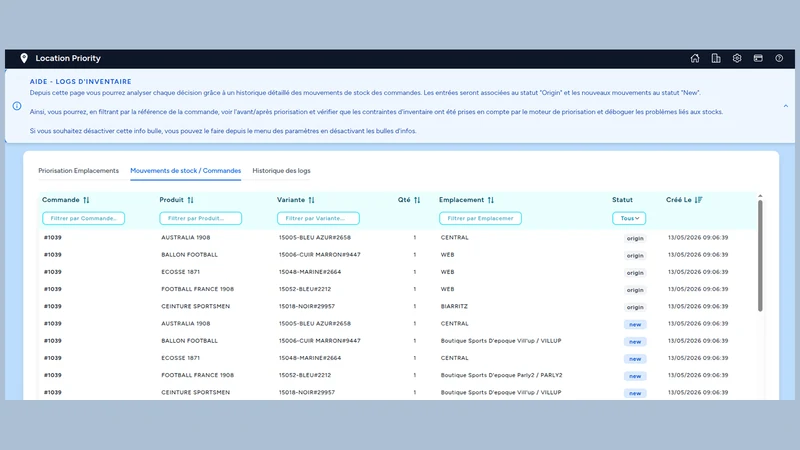Click the info circle icon in help banner

17,106
